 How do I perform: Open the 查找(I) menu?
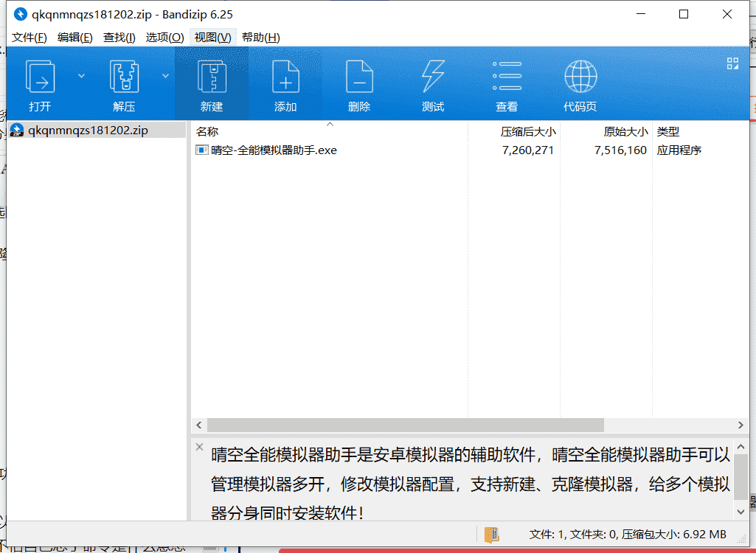(x=119, y=38)
